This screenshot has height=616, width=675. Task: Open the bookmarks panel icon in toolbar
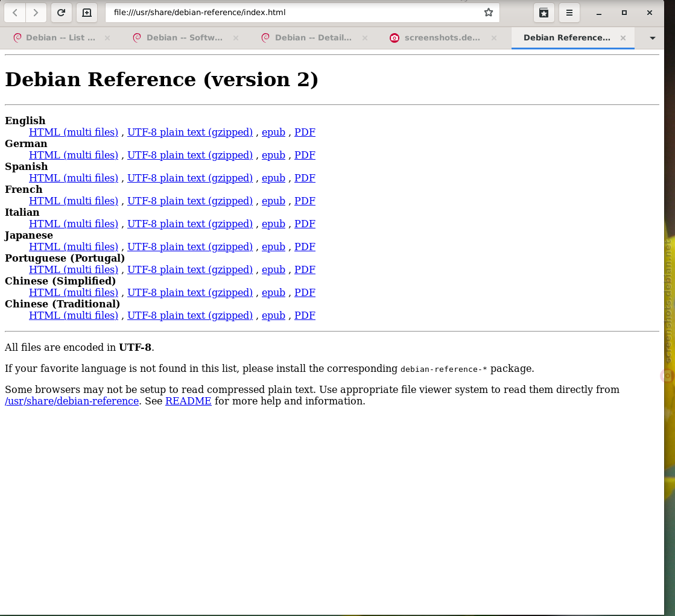click(543, 13)
